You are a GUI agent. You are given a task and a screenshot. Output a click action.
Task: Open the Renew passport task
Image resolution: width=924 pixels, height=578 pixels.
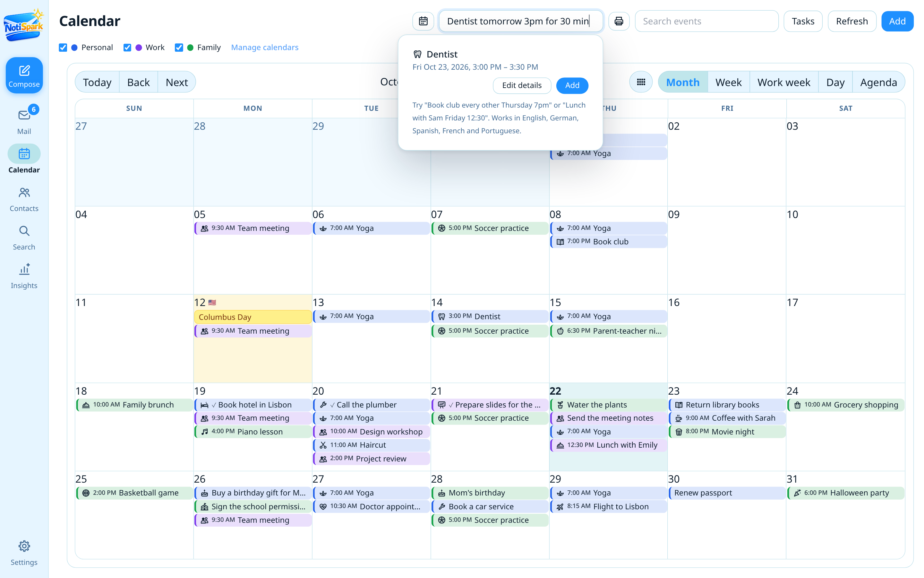[x=727, y=493]
